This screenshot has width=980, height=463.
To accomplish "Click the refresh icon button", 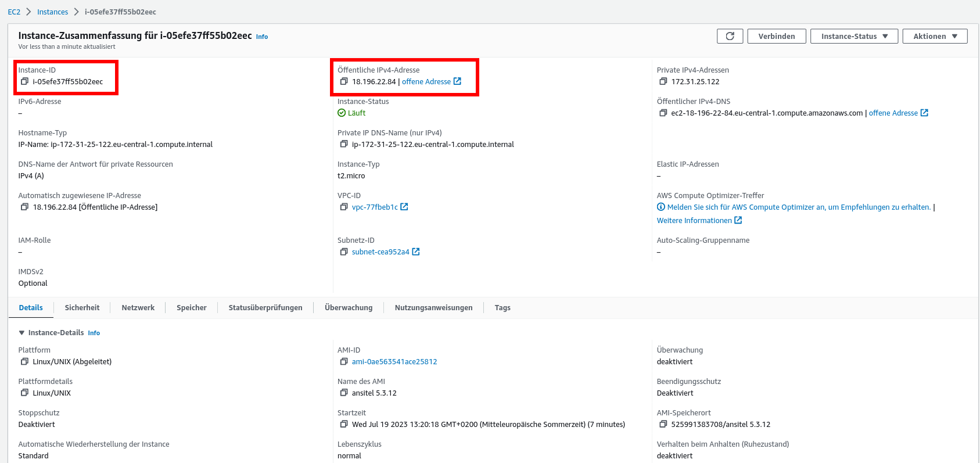I will tap(730, 36).
